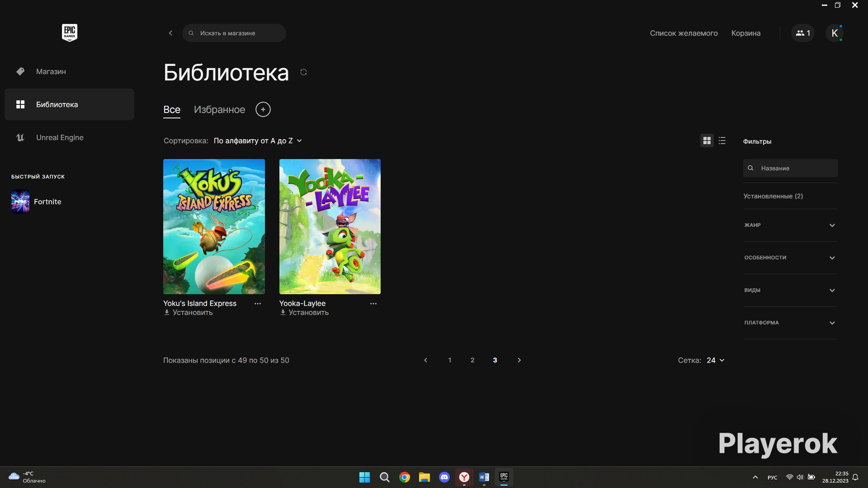Expand the ПЛАТФОРМА filter
The height and width of the screenshot is (488, 868).
point(790,323)
